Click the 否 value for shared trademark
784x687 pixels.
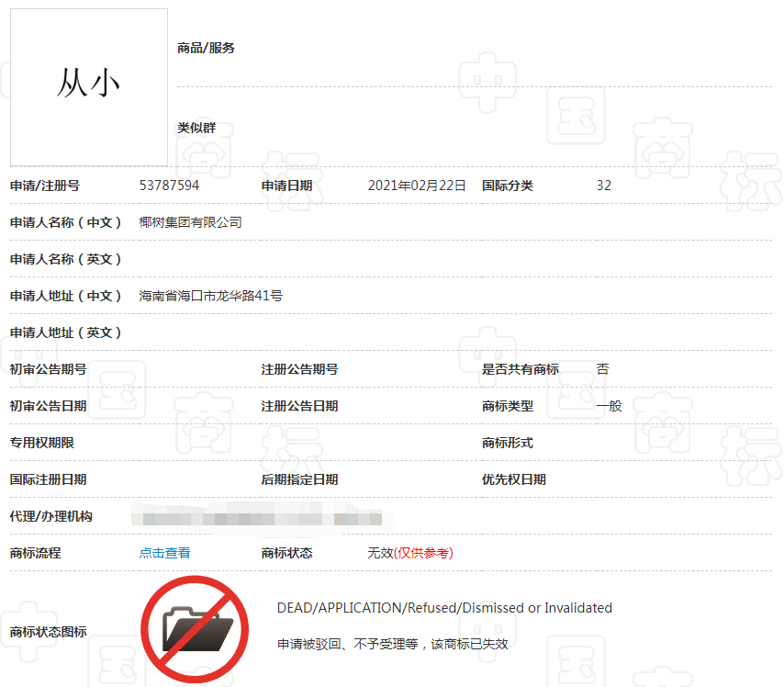pos(602,369)
